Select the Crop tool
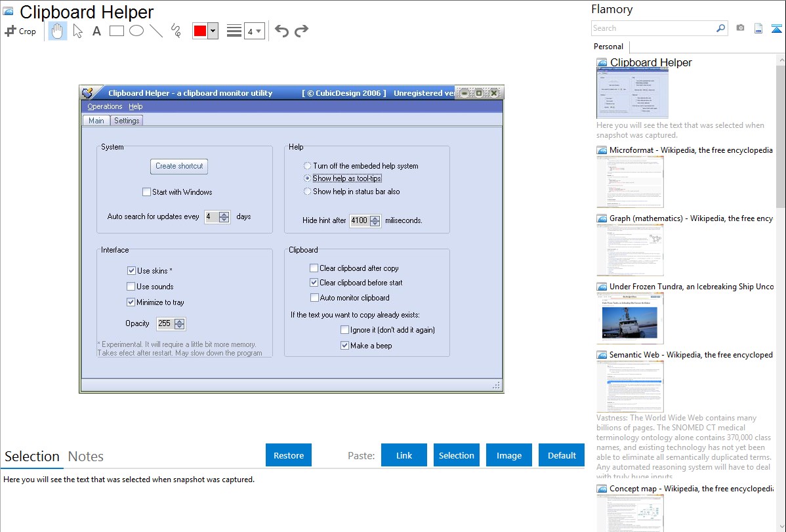Viewport: 786px width, 532px height. coord(20,31)
